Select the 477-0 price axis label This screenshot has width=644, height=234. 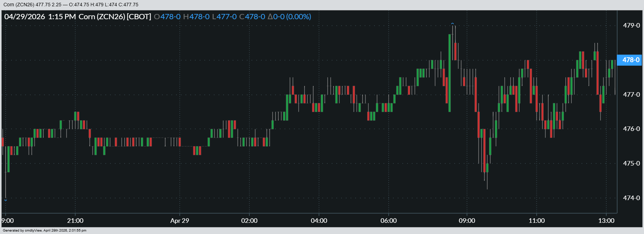coord(631,95)
